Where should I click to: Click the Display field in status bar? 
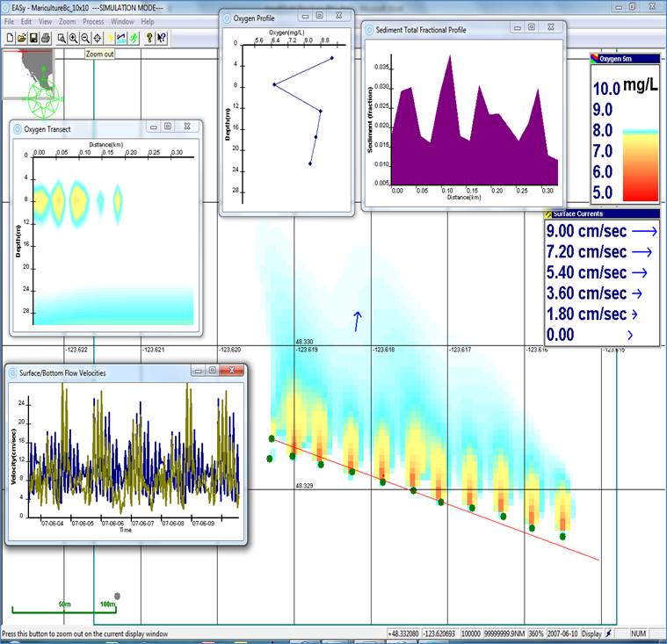point(591,633)
